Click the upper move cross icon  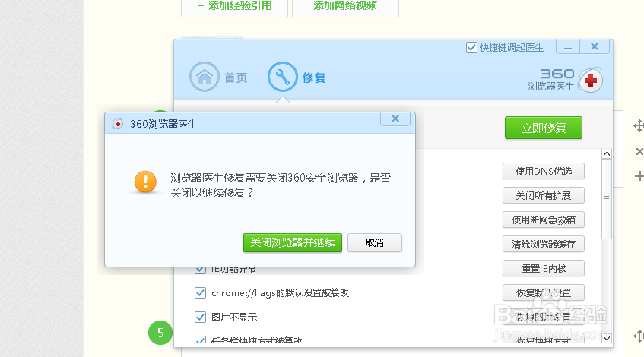pyautogui.click(x=639, y=126)
